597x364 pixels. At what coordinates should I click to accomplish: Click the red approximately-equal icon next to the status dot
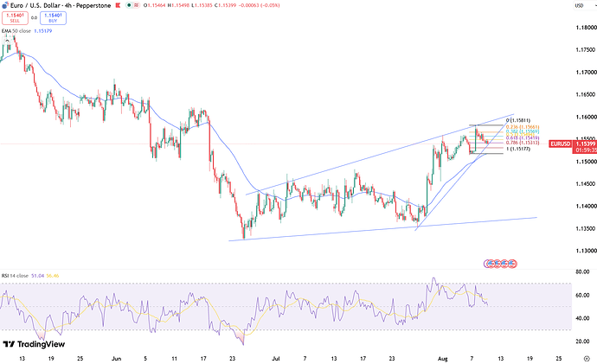[136, 5]
